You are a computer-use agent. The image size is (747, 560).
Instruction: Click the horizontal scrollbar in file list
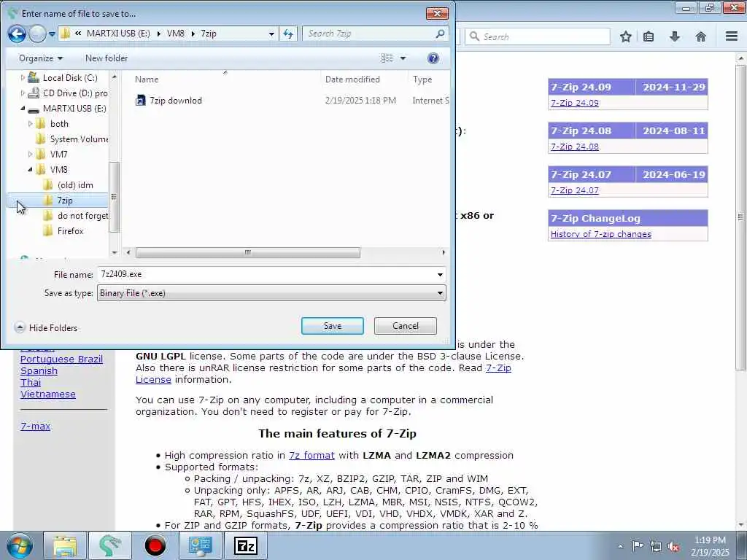click(247, 252)
